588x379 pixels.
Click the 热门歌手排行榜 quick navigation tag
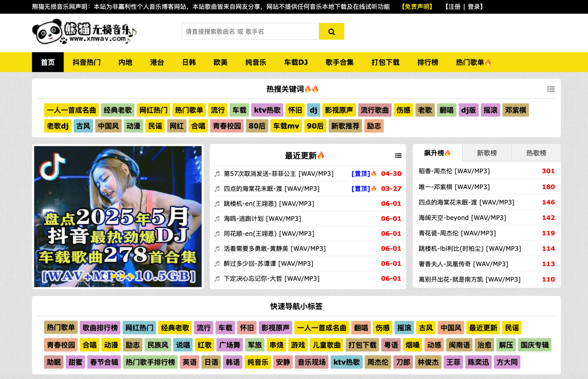coord(150,362)
